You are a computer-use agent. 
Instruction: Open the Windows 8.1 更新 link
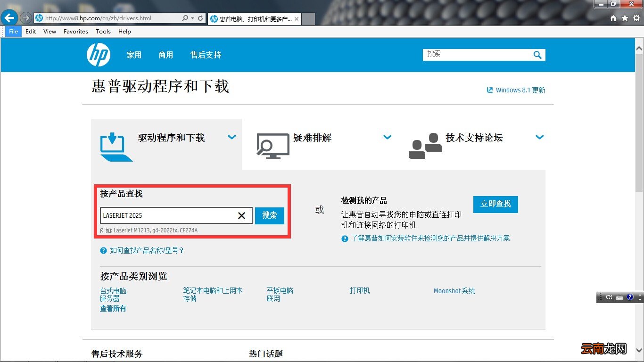pyautogui.click(x=520, y=90)
